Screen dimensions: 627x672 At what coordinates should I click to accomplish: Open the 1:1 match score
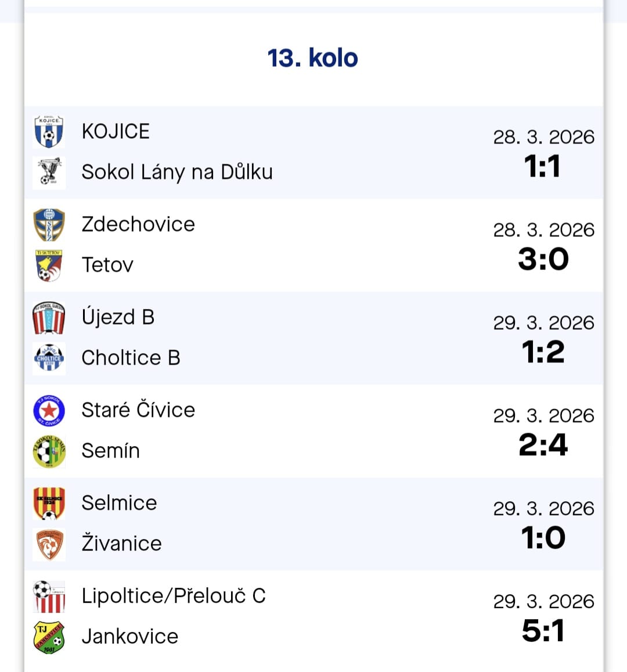543,167
